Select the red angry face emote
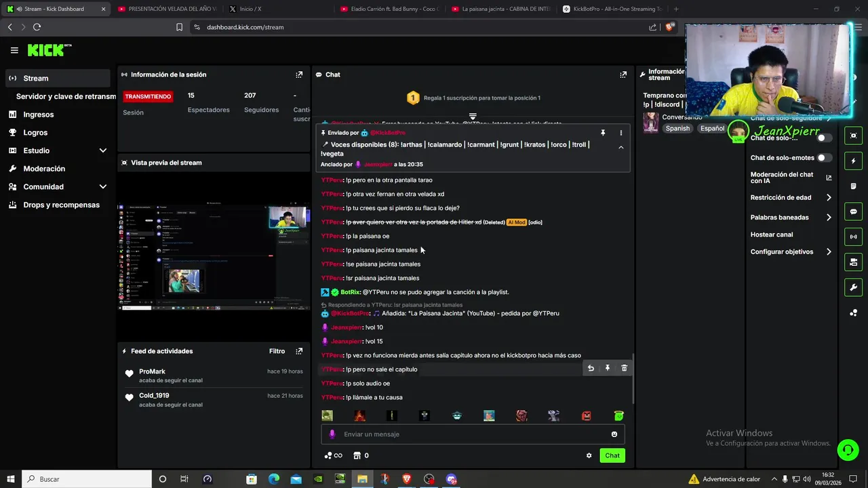Image resolution: width=868 pixels, height=488 pixels. [x=587, y=415]
